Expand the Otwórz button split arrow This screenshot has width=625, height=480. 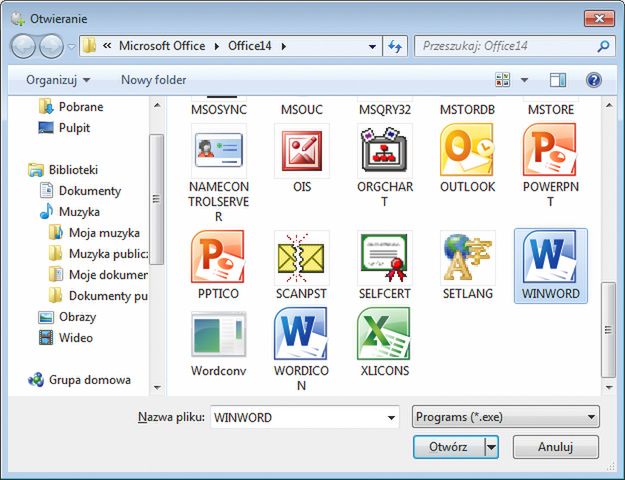point(491,447)
